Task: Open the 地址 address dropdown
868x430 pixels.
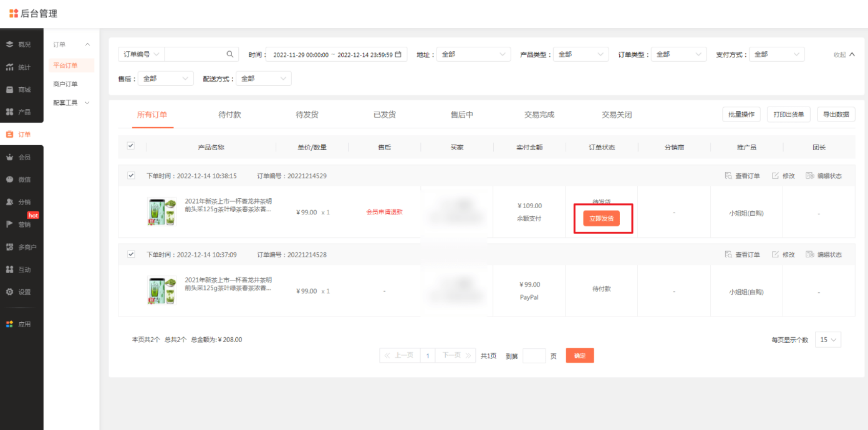Action: [x=473, y=54]
